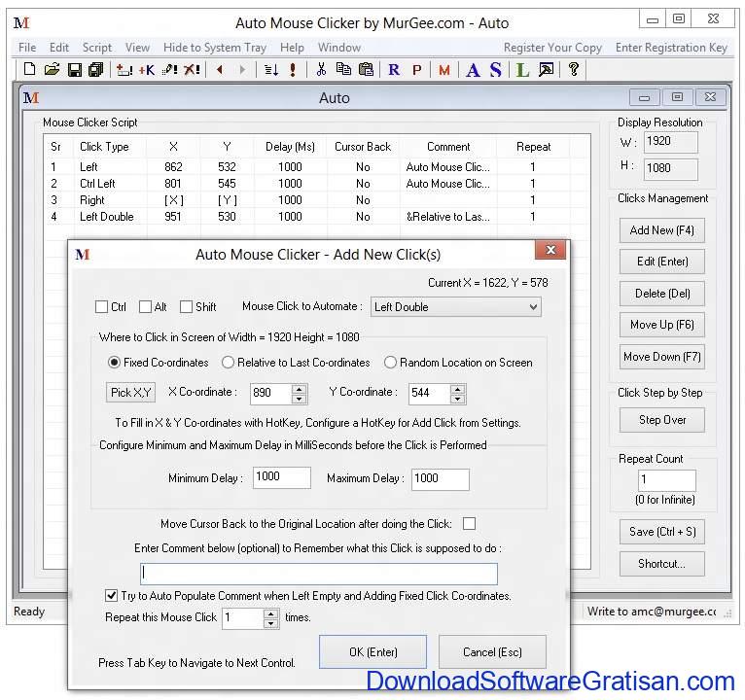Open the View menu
The image size is (745, 700).
138,48
